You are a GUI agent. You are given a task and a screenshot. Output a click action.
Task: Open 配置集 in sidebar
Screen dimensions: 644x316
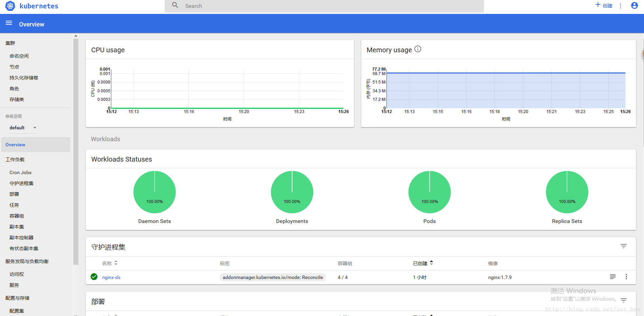click(17, 311)
